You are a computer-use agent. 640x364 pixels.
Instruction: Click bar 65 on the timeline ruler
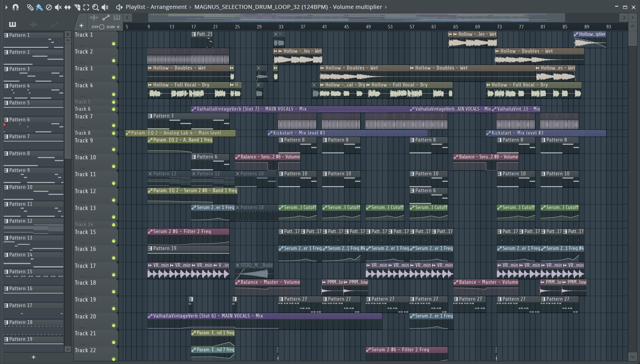(456, 27)
